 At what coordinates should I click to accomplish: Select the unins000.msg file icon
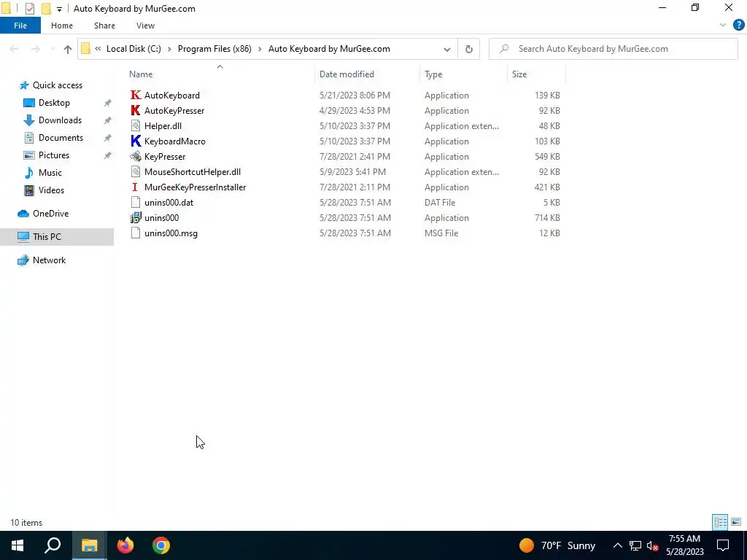click(136, 233)
